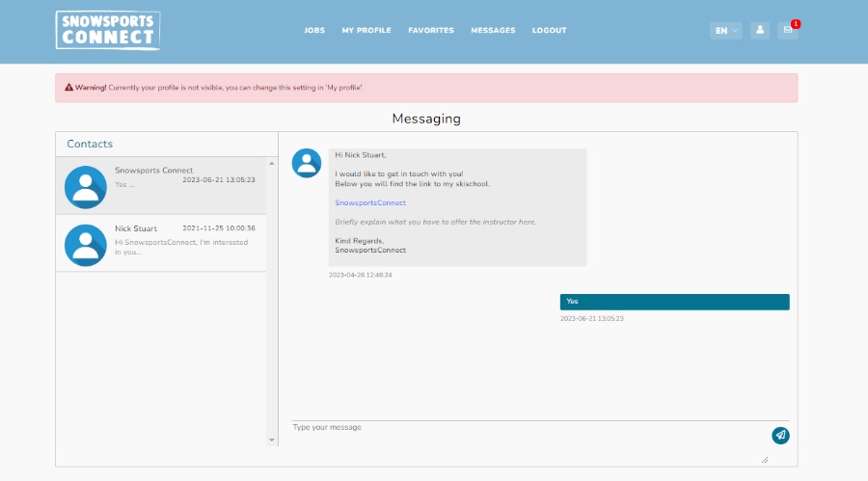
Task: Go to the Jobs menu item
Action: [314, 30]
